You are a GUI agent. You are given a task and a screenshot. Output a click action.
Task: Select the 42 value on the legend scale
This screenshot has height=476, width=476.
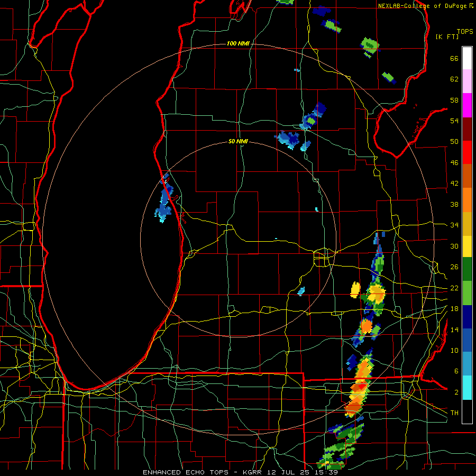coord(454,184)
